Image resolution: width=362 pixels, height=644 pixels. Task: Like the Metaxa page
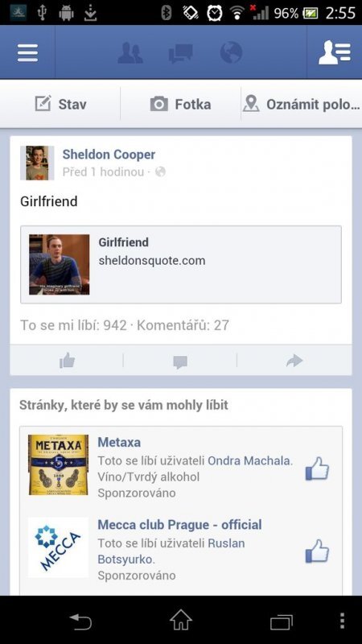pos(317,469)
